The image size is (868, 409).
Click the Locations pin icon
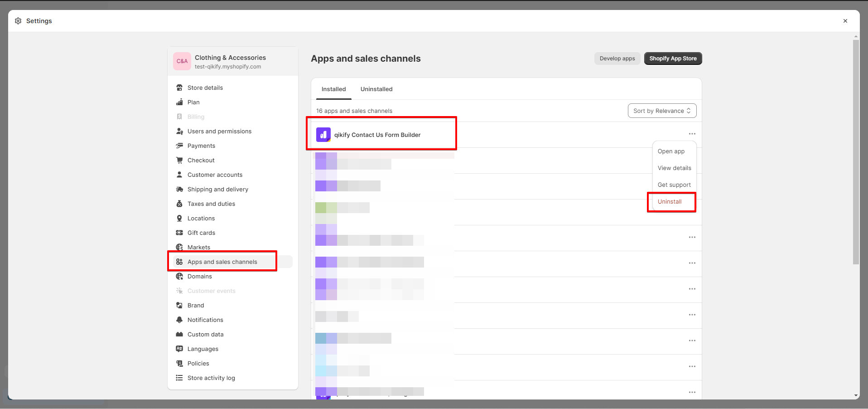click(x=179, y=218)
